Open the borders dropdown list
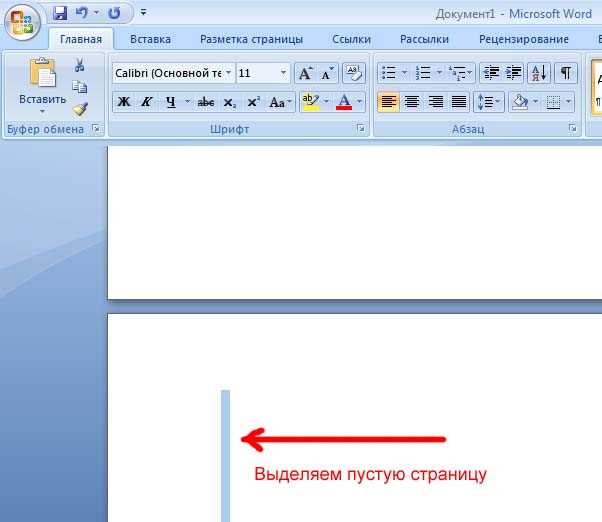The image size is (602, 522). tap(569, 101)
